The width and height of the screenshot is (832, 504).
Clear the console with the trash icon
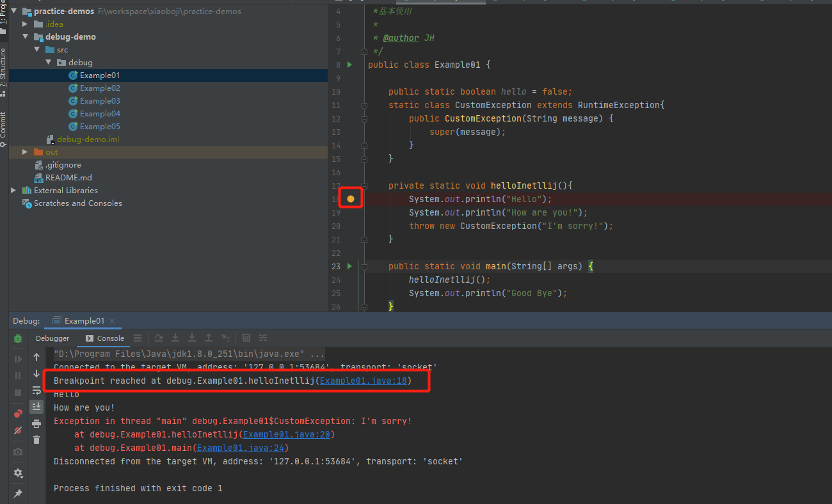[36, 439]
